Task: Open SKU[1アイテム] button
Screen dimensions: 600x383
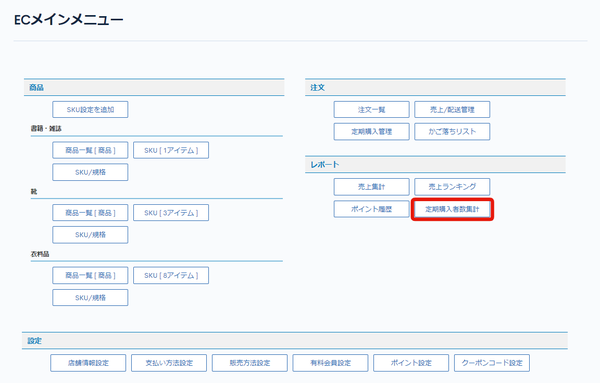Action: tap(171, 150)
